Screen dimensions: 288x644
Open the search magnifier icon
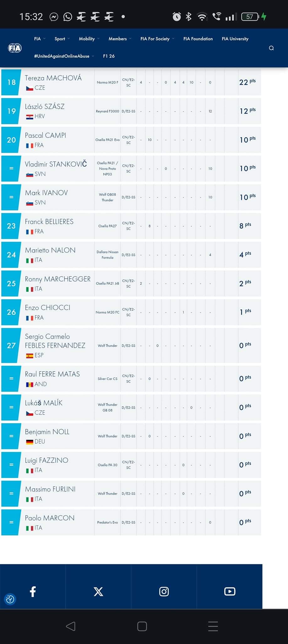click(271, 48)
